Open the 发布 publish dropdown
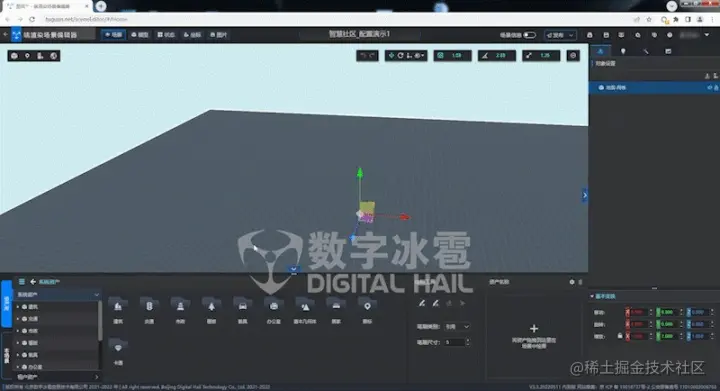The image size is (720, 391). tap(560, 35)
